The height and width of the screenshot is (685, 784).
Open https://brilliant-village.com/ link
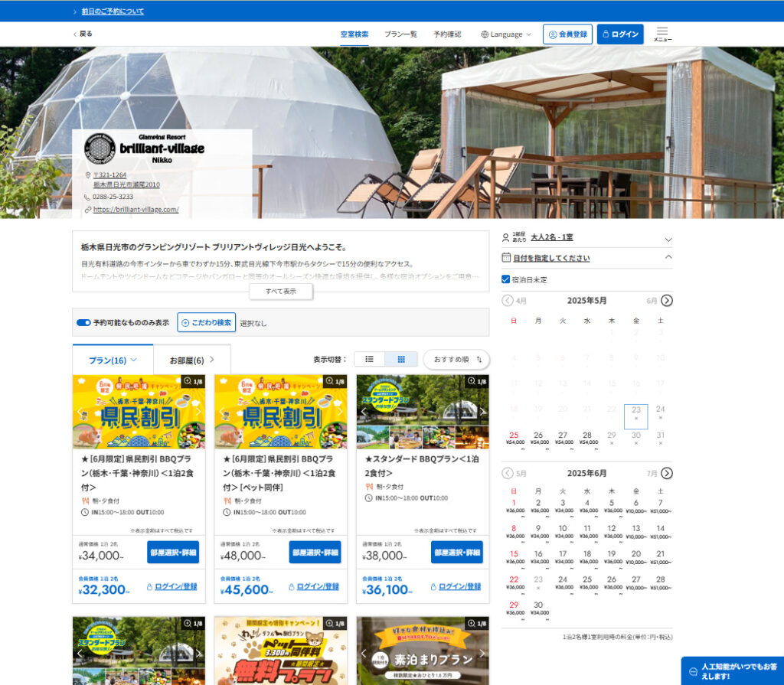coord(136,210)
